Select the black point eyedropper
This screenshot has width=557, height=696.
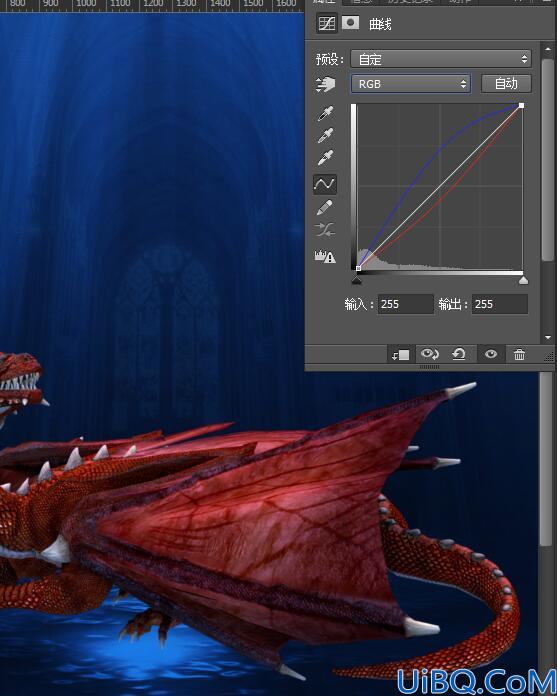325,114
